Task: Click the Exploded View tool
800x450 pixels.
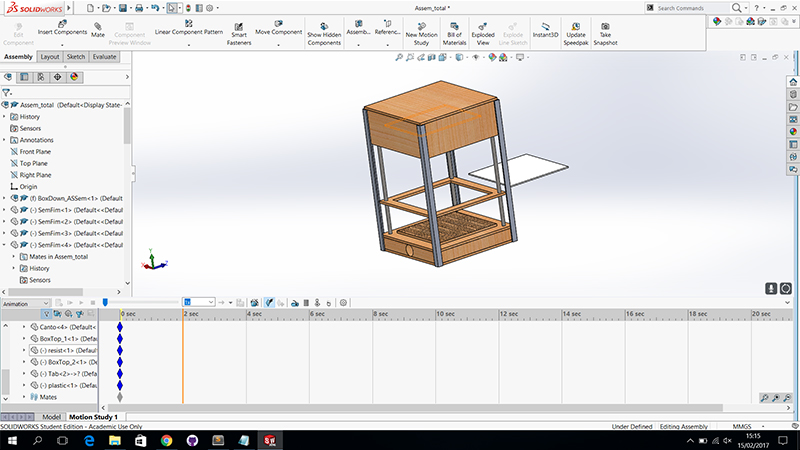Action: click(x=483, y=34)
